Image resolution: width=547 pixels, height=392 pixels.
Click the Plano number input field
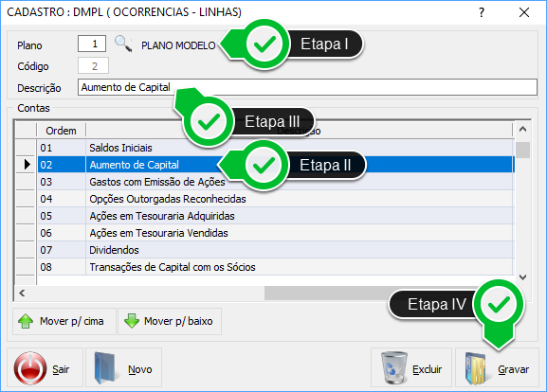tap(92, 44)
